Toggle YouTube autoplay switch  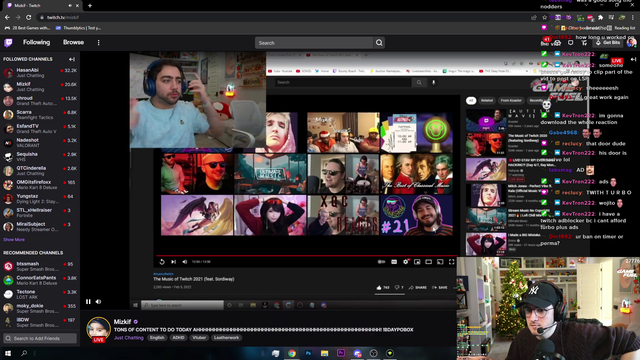(381, 262)
